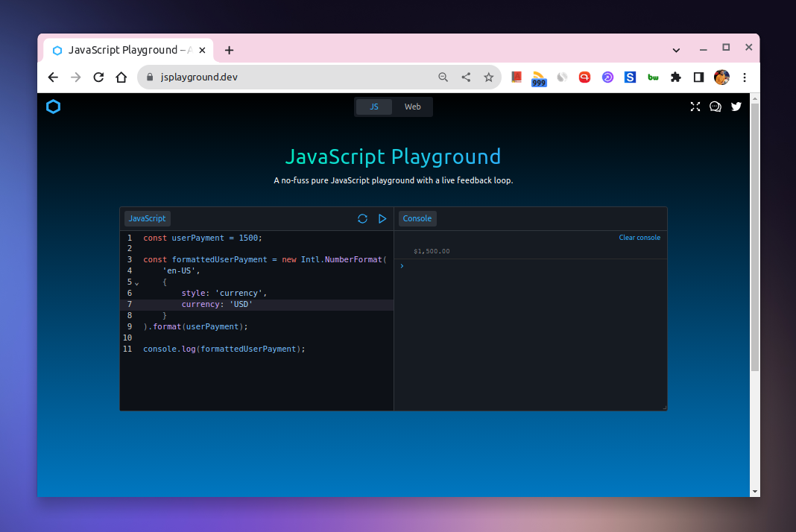Screen dimensions: 796x532
Task: Open the gray swirl extension icon
Action: tap(562, 77)
